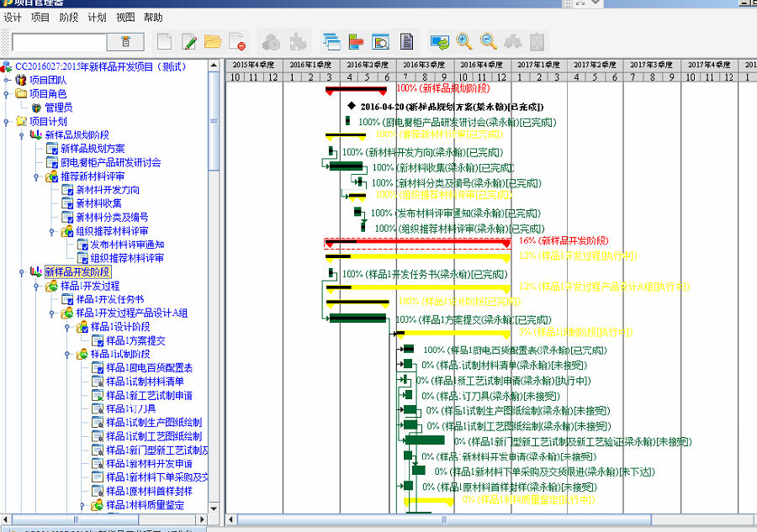
Task: Click the delete document toolbar icon
Action: click(x=237, y=41)
